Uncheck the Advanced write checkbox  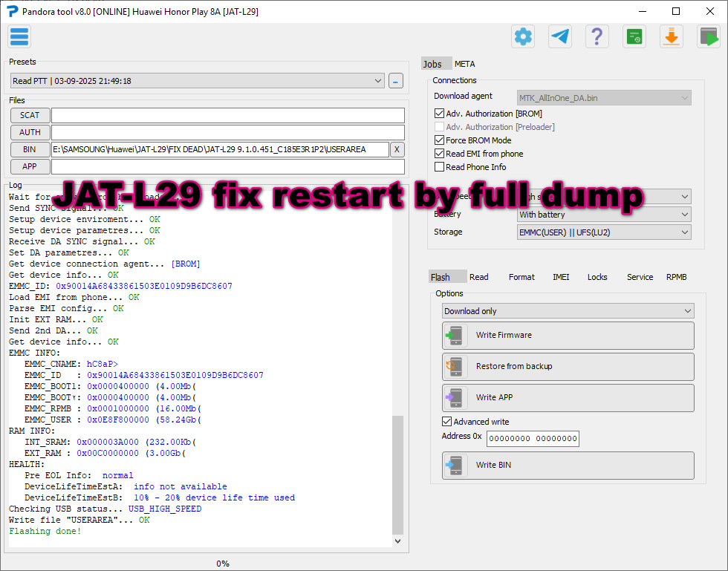[446, 422]
